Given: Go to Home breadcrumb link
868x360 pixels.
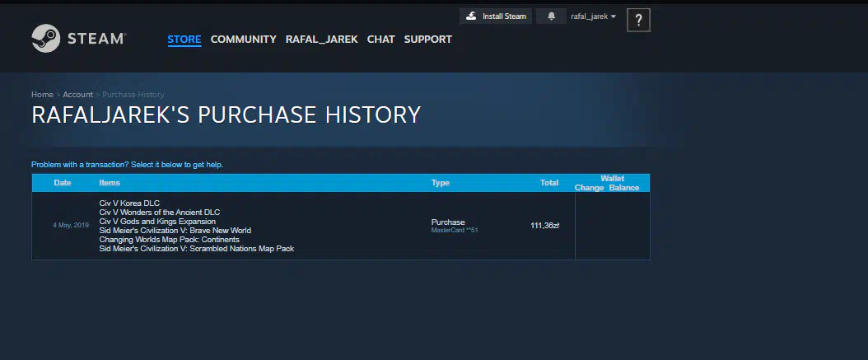Looking at the screenshot, I should (x=42, y=95).
